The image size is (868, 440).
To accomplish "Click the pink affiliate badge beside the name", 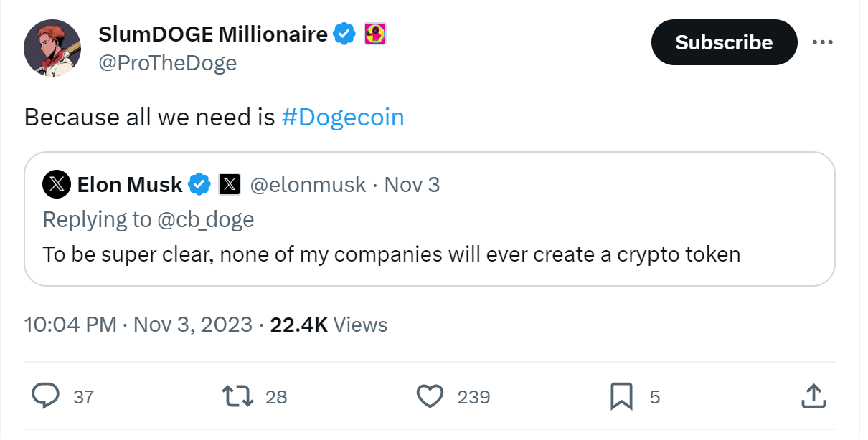I will 375,34.
